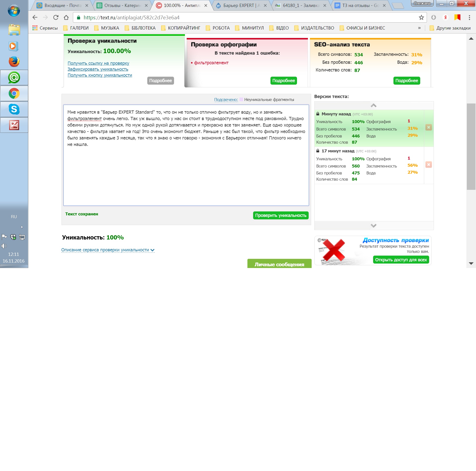
Task: Open the Chrome three-dot menu
Action: 469,17
